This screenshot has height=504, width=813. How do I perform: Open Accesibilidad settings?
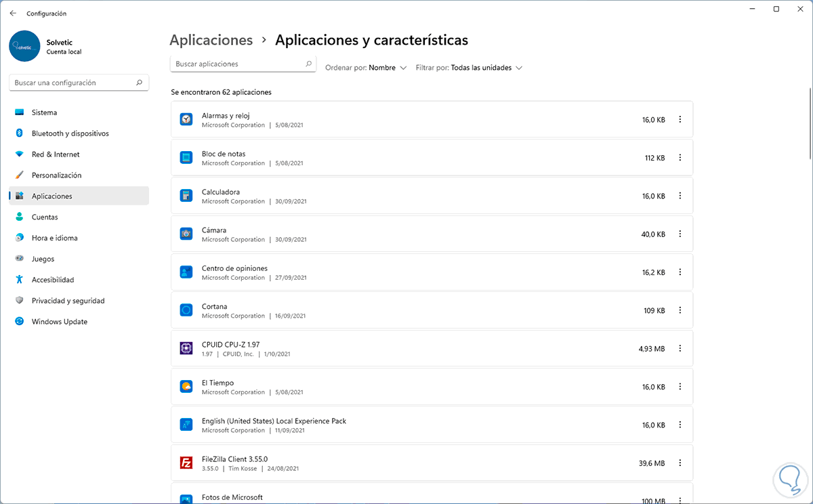[x=79, y=280]
